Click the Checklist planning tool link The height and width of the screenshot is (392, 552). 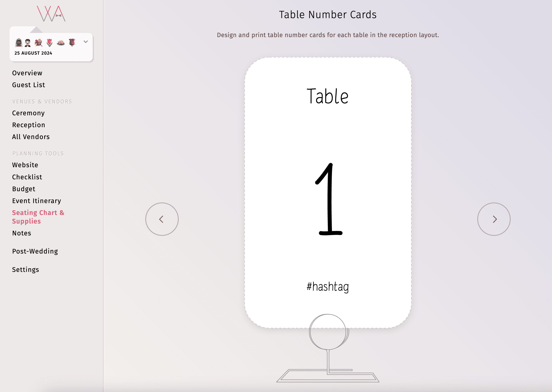(27, 177)
